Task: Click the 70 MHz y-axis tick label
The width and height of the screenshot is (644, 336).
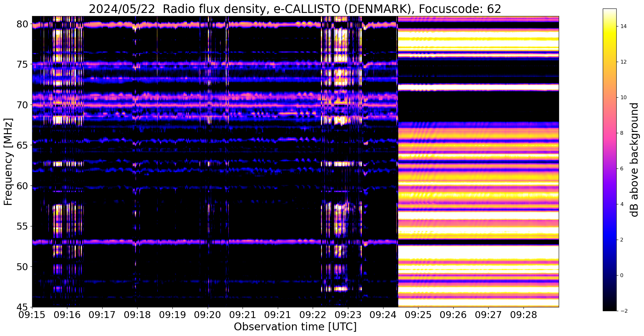Action: point(22,105)
